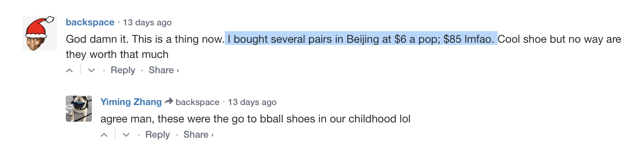Upvote backspace's comment
Image resolution: width=644 pixels, height=155 pixels.
(x=70, y=70)
